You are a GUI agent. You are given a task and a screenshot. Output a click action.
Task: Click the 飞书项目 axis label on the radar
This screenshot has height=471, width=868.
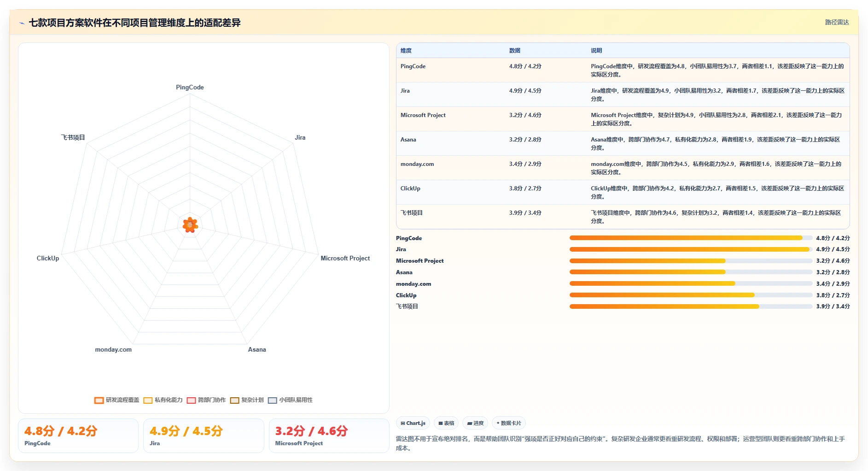point(73,137)
